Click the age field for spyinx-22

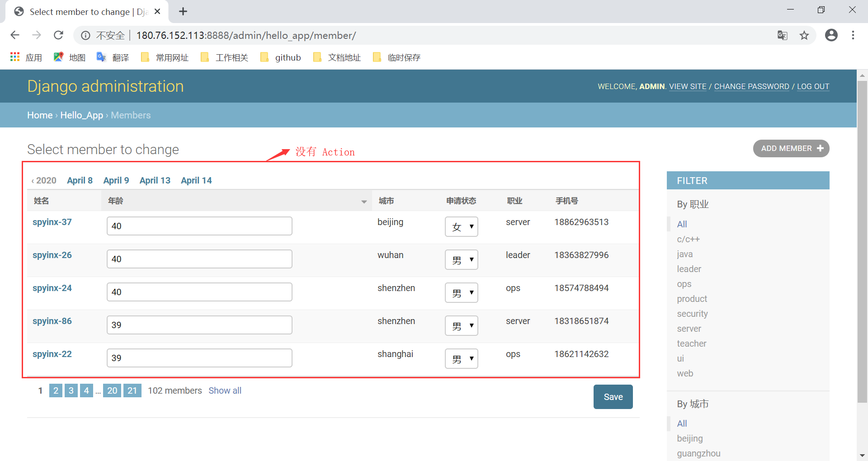(199, 358)
